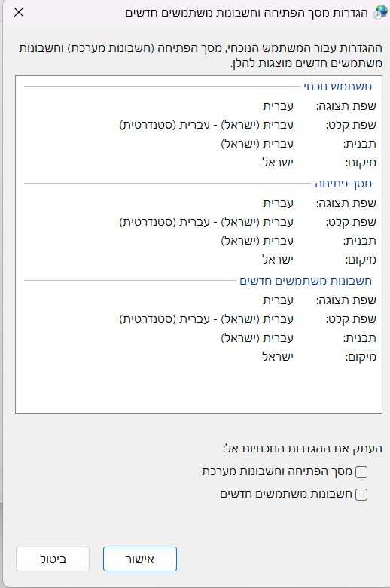The height and width of the screenshot is (588, 390).
Task: Click the display language value under 'משתמש נוכחי'
Action: click(x=278, y=106)
